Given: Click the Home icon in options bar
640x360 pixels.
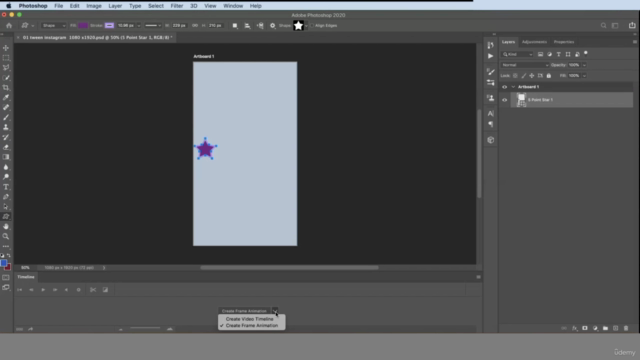Looking at the screenshot, I should 9,25.
